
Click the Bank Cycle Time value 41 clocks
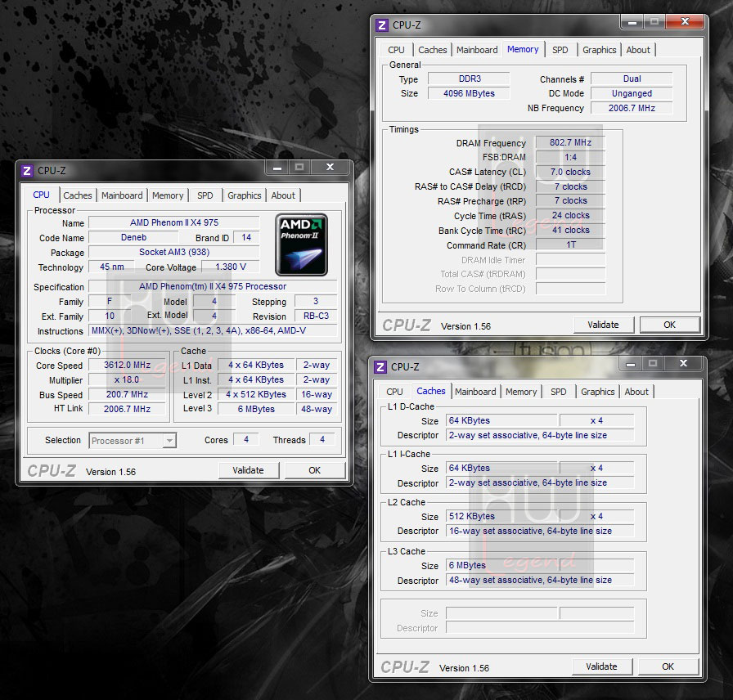[570, 231]
